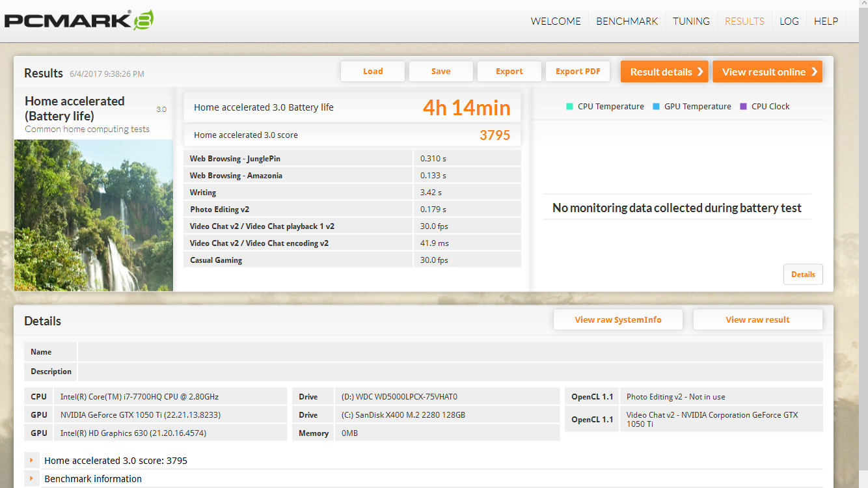Open the Welcome tab
The height and width of the screenshot is (488, 868).
(x=556, y=21)
